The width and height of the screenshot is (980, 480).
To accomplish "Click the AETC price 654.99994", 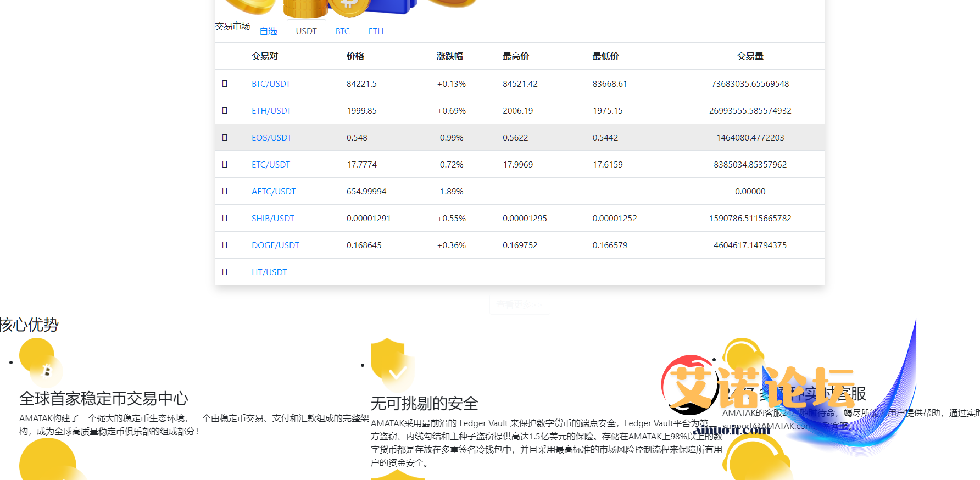I will point(366,192).
